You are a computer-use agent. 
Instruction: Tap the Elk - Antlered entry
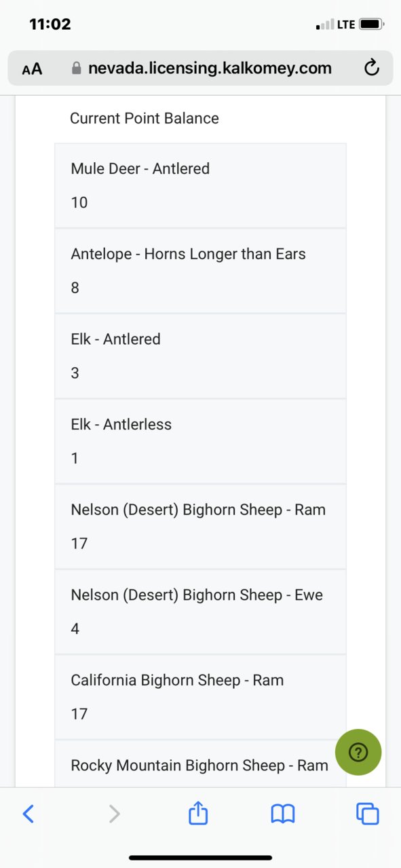click(x=201, y=356)
